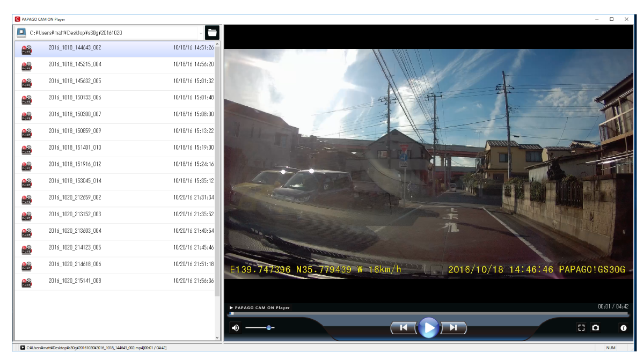The image size is (644, 360).
Task: Click camera icon of 2016_1018_150859_009 row
Action: pos(26,133)
